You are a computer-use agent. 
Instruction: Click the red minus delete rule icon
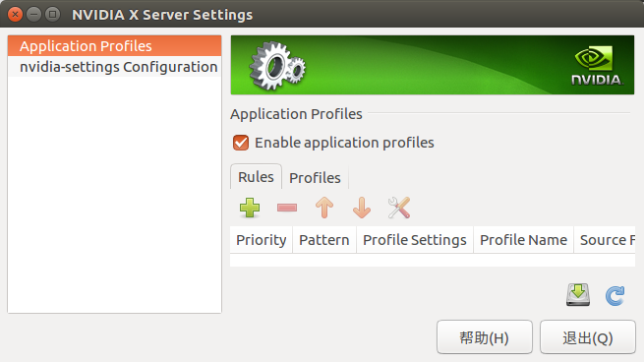coord(287,208)
